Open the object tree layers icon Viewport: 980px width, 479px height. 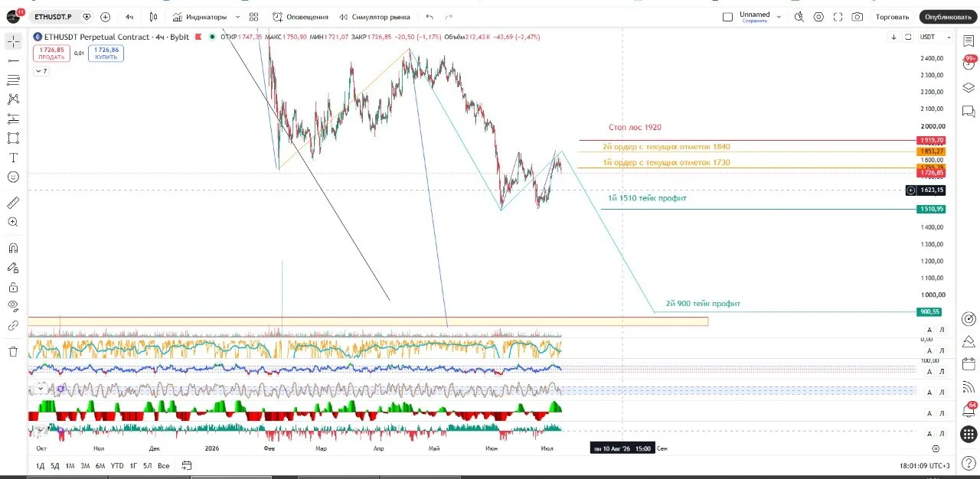tap(969, 88)
